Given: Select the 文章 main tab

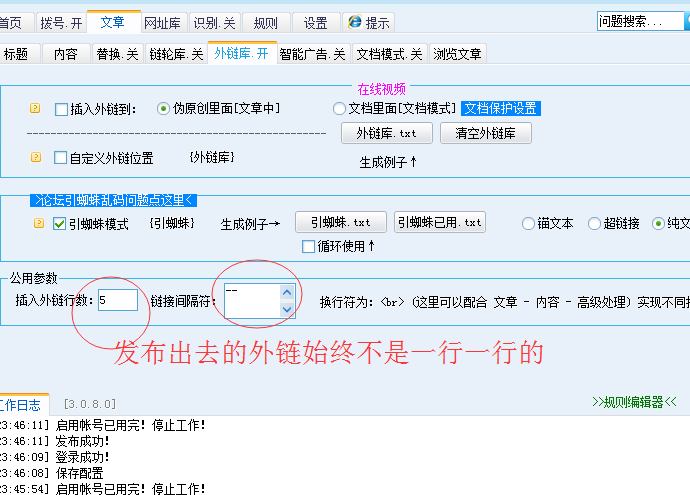Looking at the screenshot, I should pyautogui.click(x=114, y=22).
